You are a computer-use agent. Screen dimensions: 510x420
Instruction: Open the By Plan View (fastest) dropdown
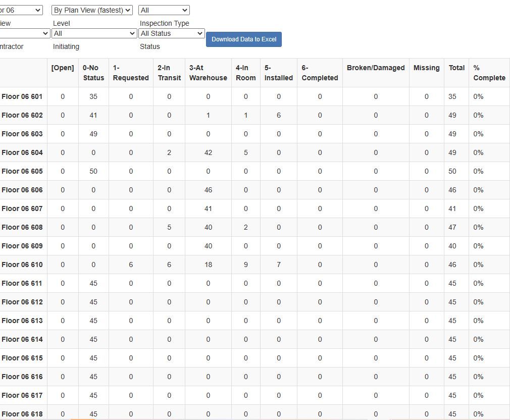pos(92,10)
